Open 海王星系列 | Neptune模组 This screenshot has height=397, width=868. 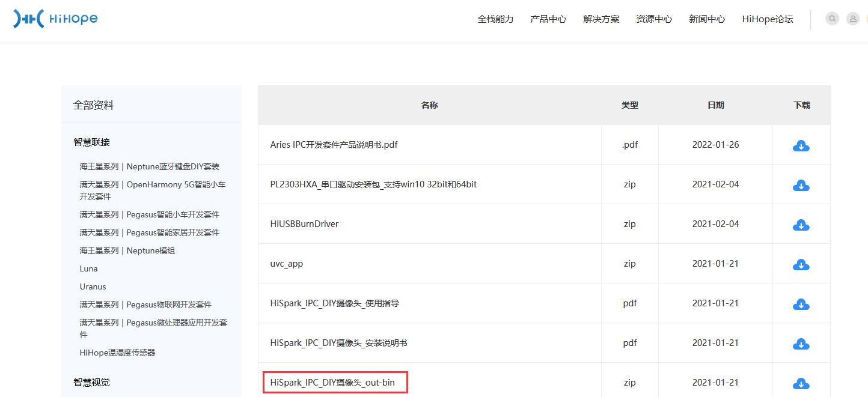[127, 250]
